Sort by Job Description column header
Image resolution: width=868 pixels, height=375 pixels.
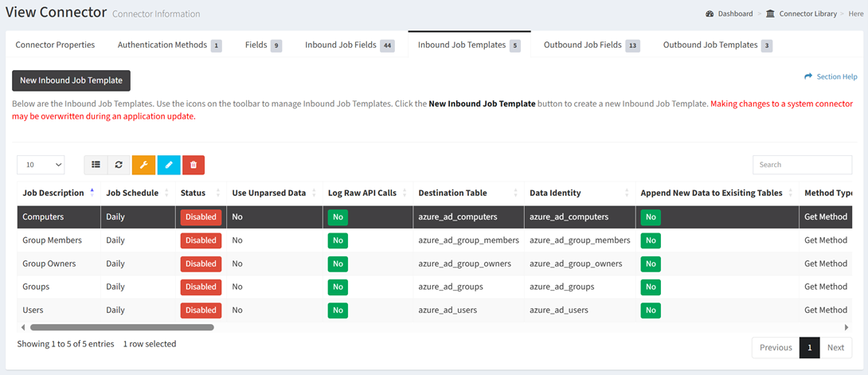54,193
